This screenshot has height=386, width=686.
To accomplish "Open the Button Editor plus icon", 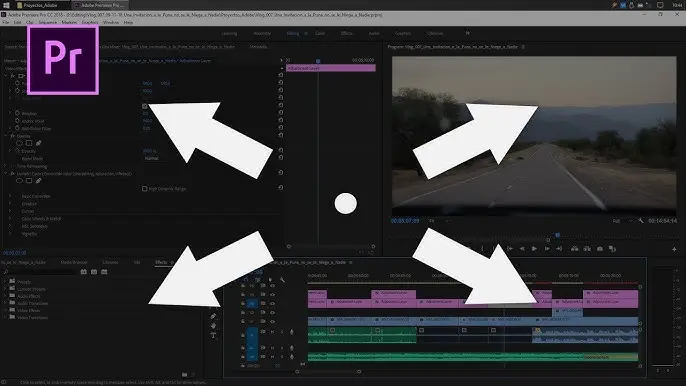I will click(674, 249).
